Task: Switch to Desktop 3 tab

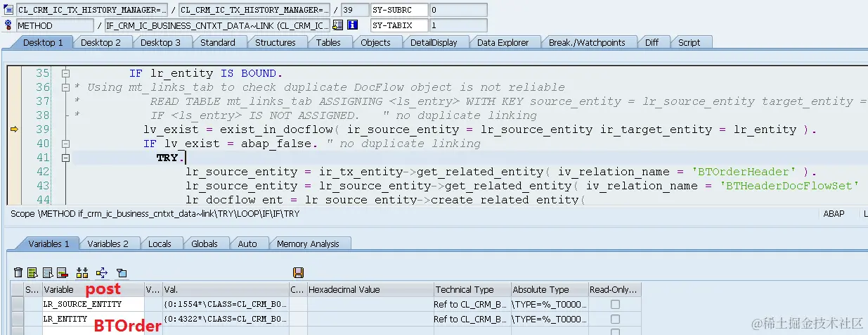Action: 160,42
